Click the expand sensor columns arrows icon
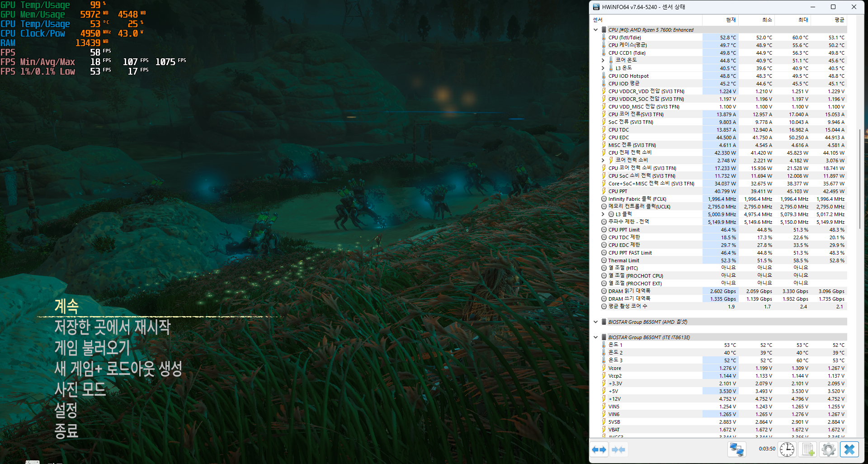This screenshot has width=868, height=464. [599, 450]
